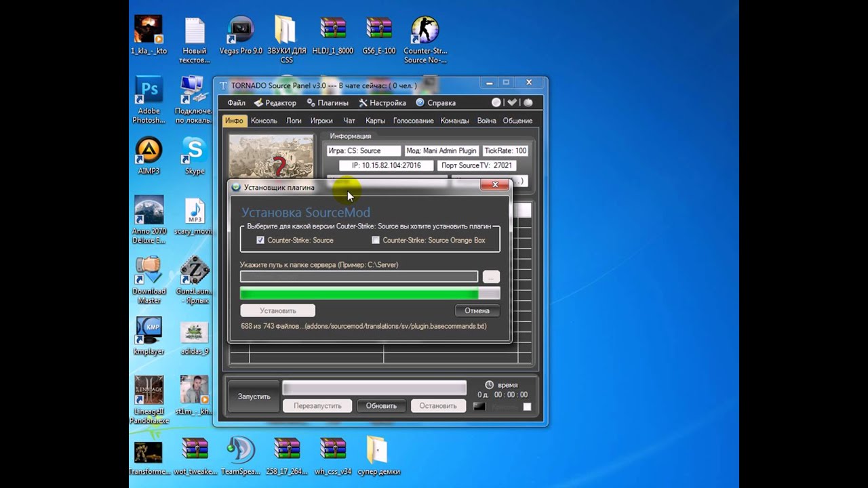Switch to the Война tab
868x488 pixels.
(486, 121)
